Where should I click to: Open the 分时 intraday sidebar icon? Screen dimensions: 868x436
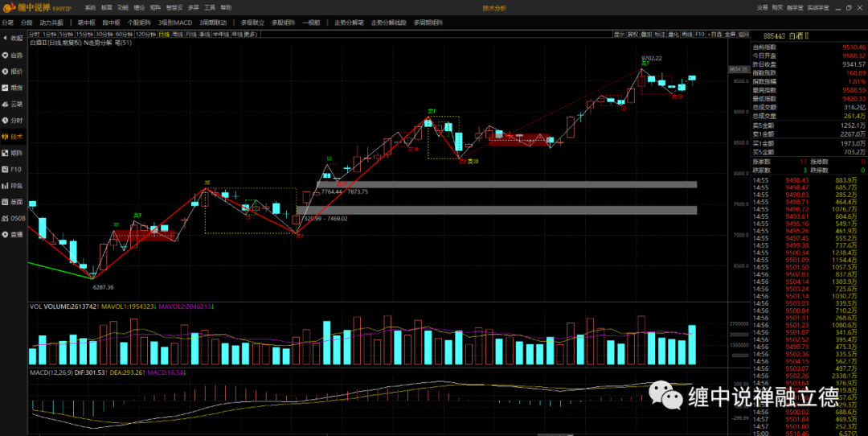(13, 120)
